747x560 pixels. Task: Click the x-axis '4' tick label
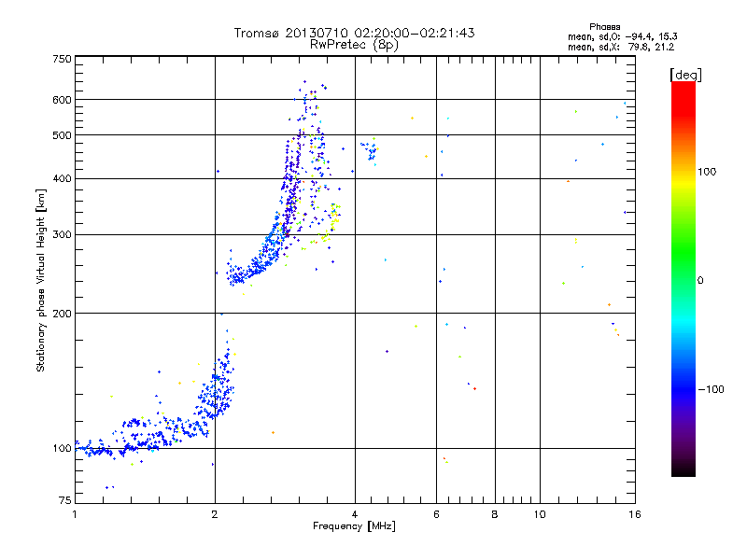(355, 514)
